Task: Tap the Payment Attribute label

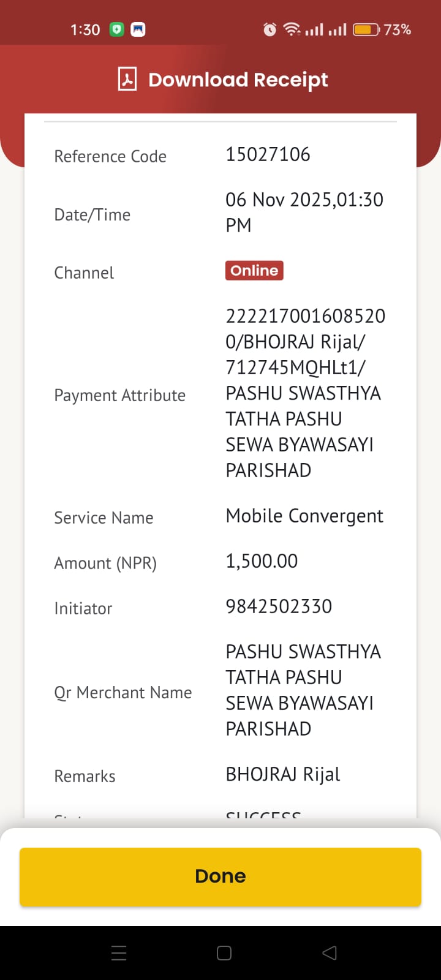Action: [x=119, y=396]
